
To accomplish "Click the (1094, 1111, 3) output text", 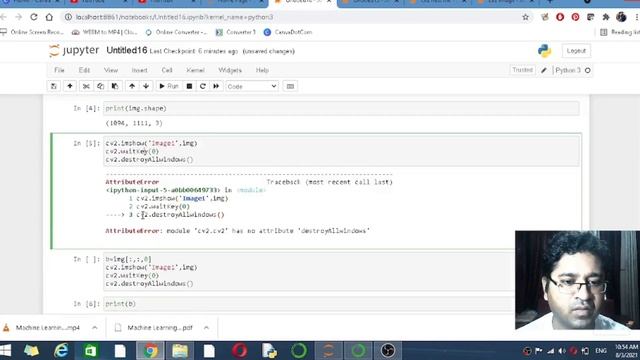I will pos(134,123).
